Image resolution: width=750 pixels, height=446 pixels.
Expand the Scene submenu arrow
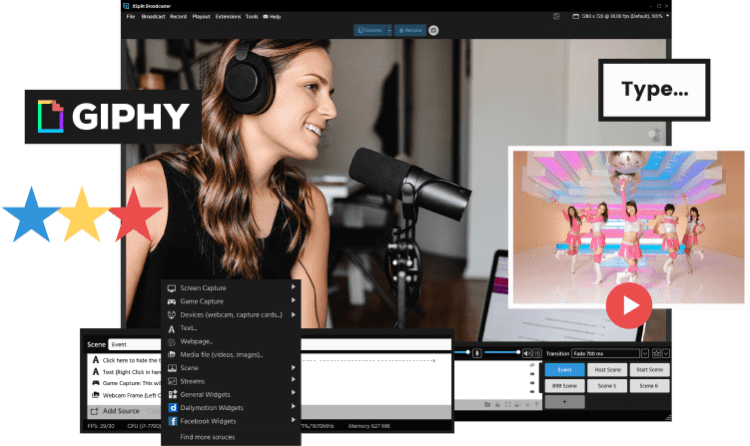coord(293,368)
